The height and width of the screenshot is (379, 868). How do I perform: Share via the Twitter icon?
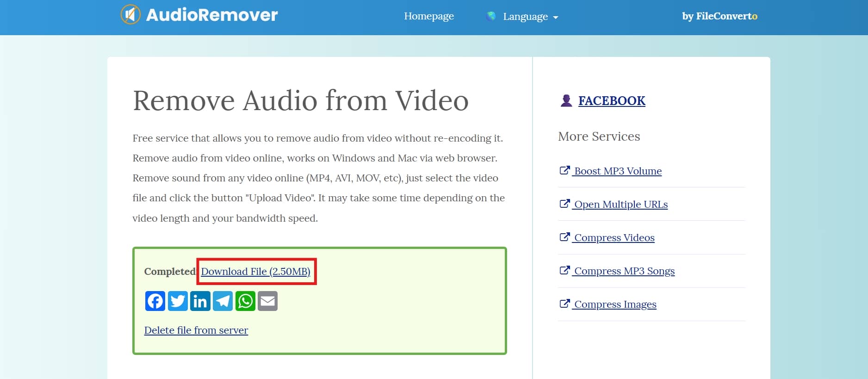[178, 301]
